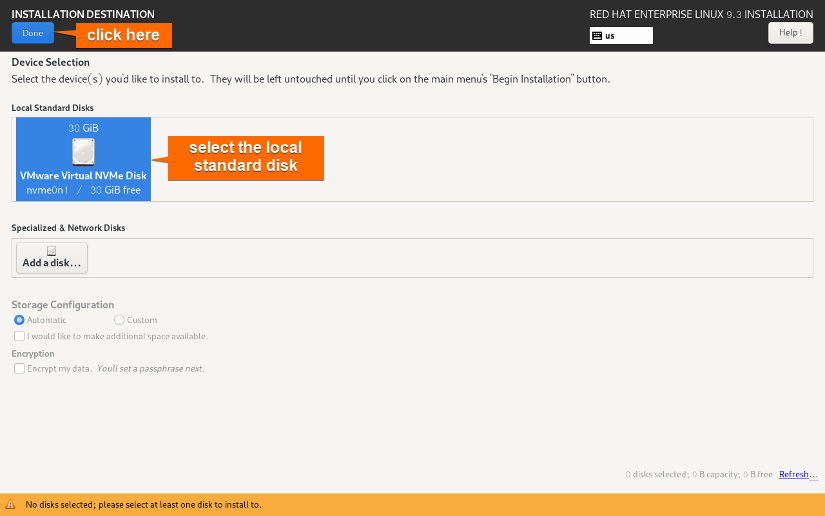Select the Custom storage configuration radio
Viewport: 825px width, 516px height.
point(119,320)
